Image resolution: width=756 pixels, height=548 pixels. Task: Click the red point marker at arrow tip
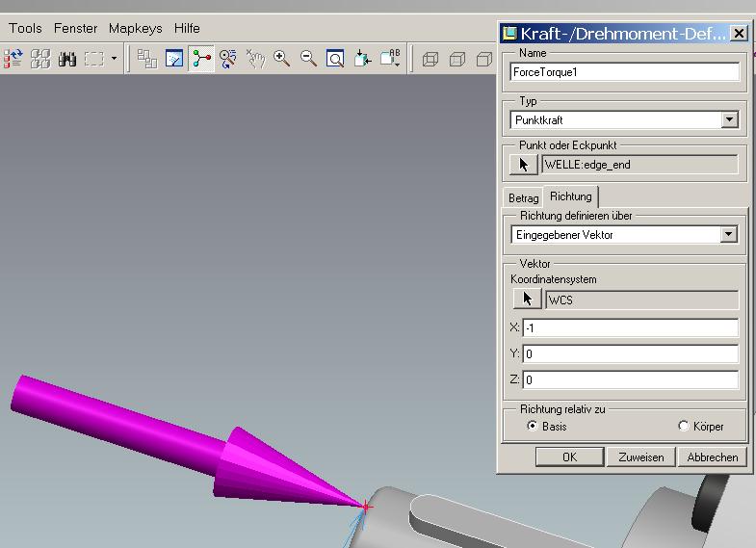[x=366, y=507]
